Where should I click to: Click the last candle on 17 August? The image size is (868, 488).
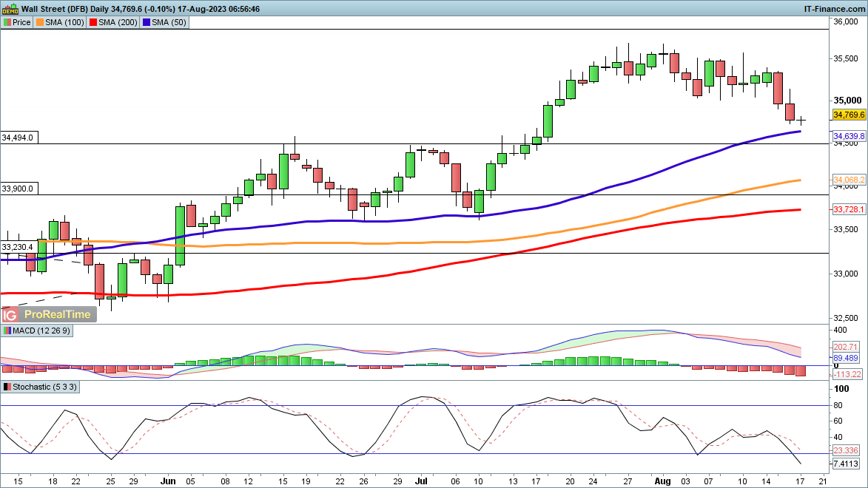[801, 120]
